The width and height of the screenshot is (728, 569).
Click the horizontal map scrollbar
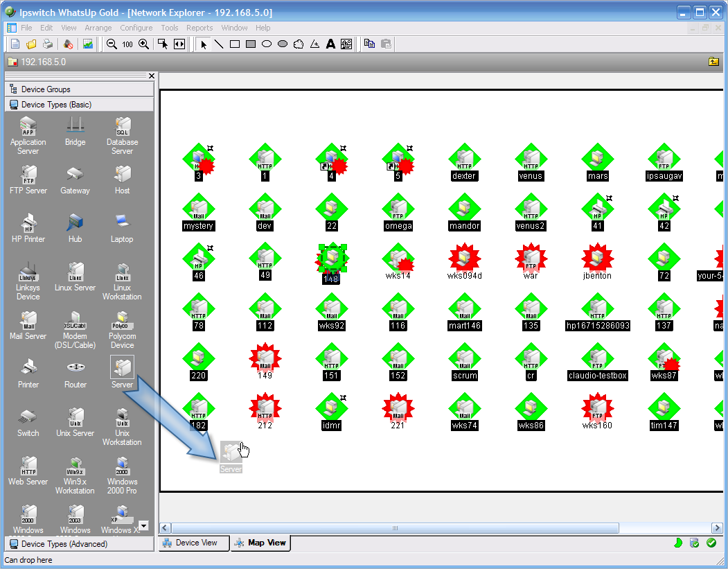point(394,528)
